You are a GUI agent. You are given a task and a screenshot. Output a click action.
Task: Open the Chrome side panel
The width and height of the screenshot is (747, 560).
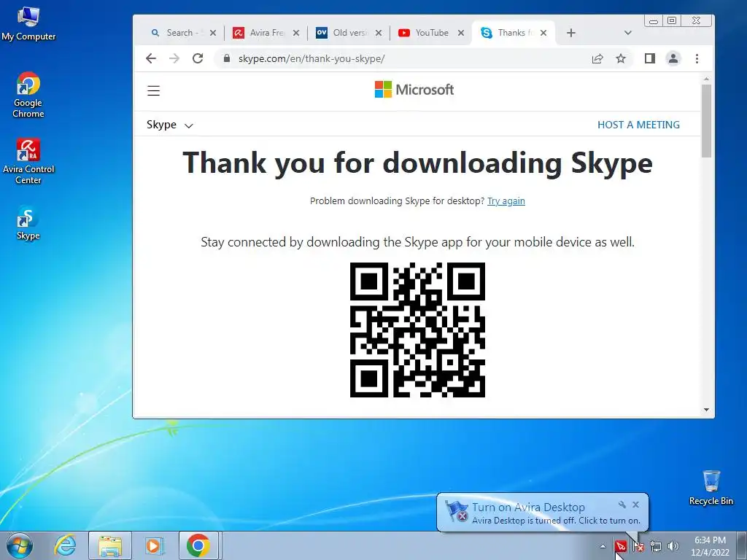650,58
